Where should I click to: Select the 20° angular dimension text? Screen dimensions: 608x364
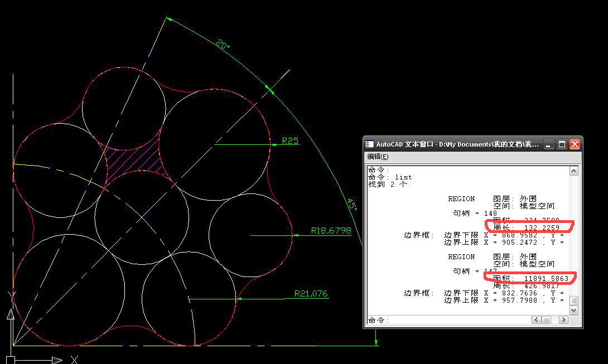[223, 45]
